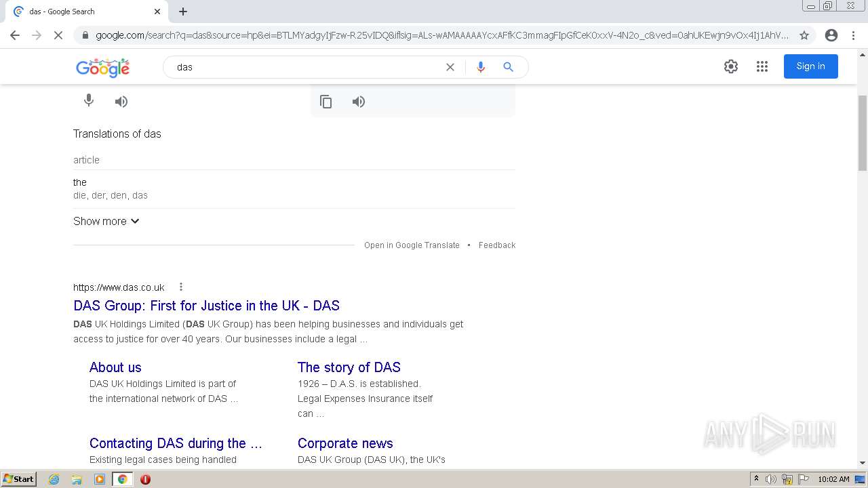Open the Corporate news sitelink
Screen dimensions: 868x488
pyautogui.click(x=345, y=443)
